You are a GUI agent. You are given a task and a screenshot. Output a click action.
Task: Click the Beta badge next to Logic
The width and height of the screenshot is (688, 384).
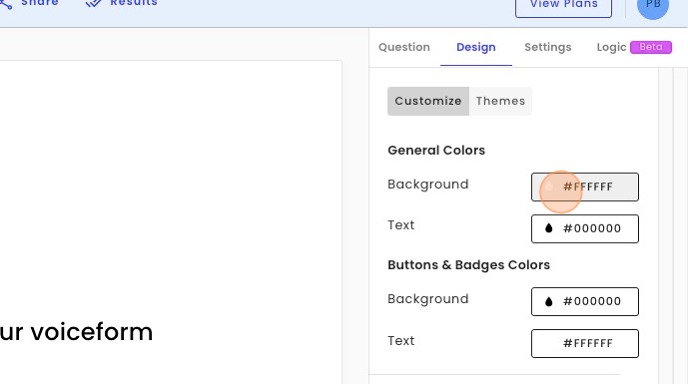(x=651, y=47)
